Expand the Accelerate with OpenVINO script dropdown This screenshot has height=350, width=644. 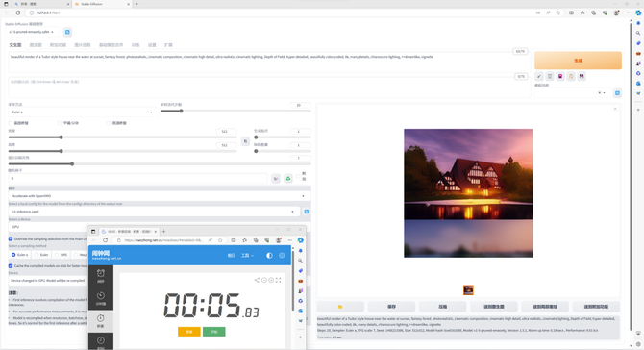tap(160, 196)
